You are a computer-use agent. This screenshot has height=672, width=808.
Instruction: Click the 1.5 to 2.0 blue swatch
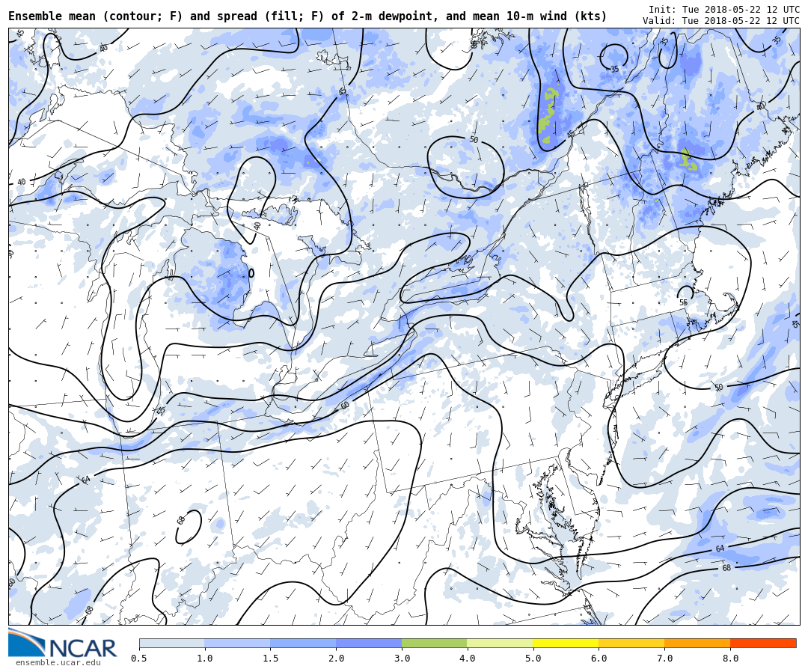(x=304, y=643)
